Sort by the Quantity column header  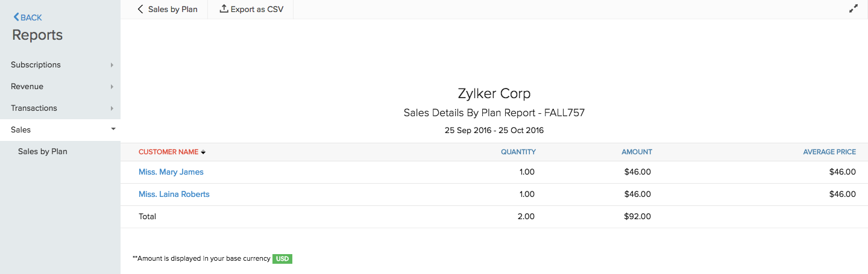pyautogui.click(x=518, y=152)
